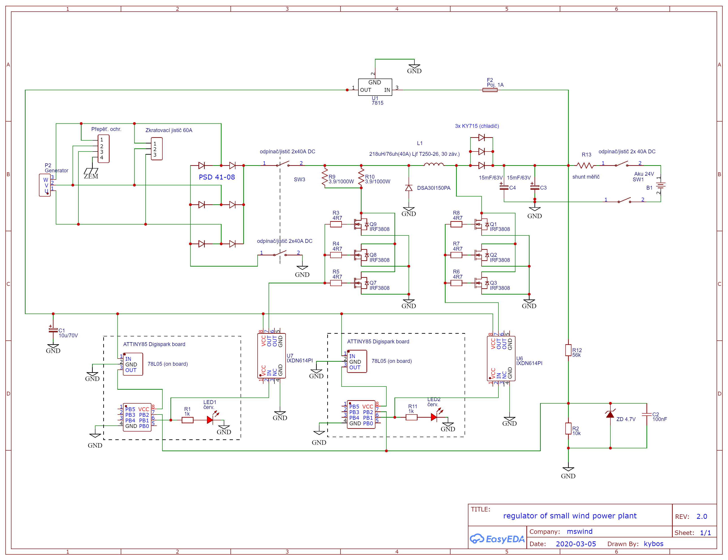Image resolution: width=728 pixels, height=560 pixels.
Task: Click the title 'regulator of small wind power plant'
Action: point(570,516)
